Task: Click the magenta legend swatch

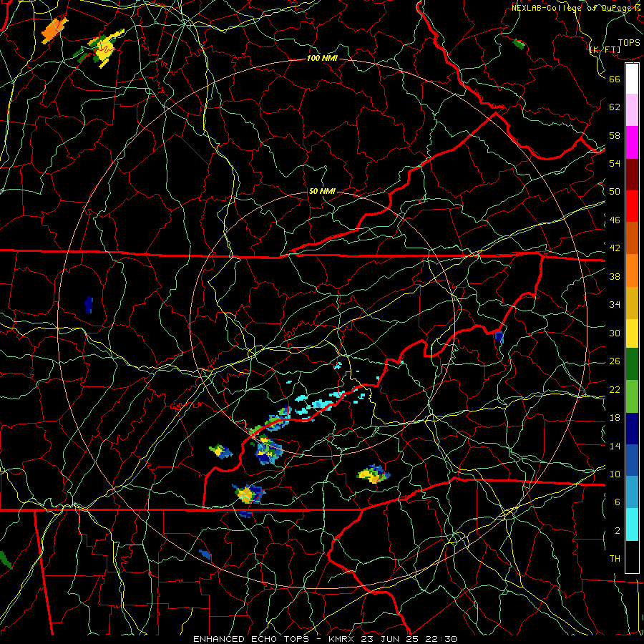Action: click(x=632, y=142)
